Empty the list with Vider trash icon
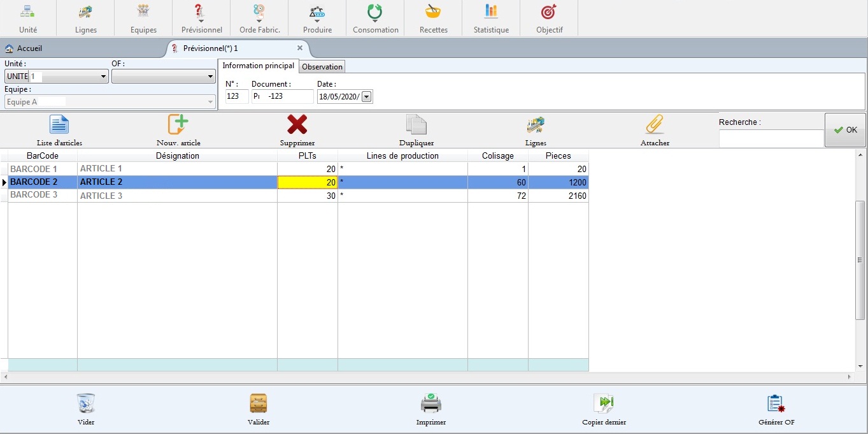The height and width of the screenshot is (434, 868). [86, 404]
